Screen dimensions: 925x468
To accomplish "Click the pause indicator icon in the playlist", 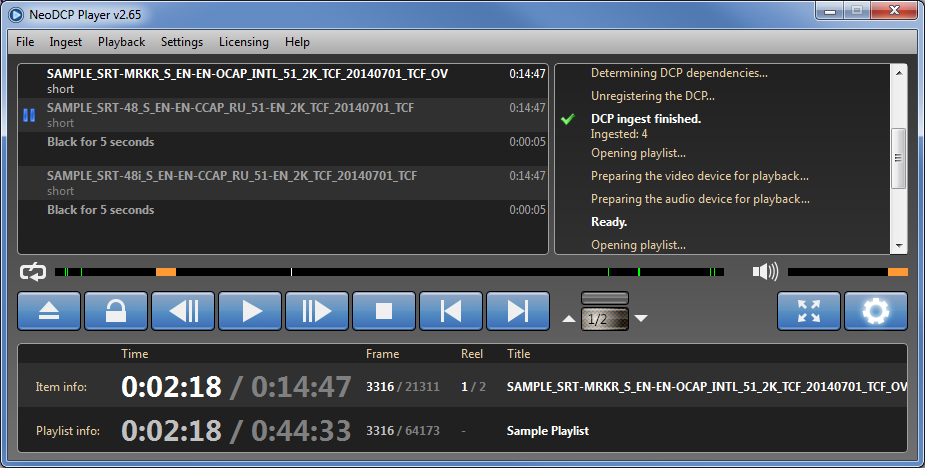I will click(x=29, y=115).
